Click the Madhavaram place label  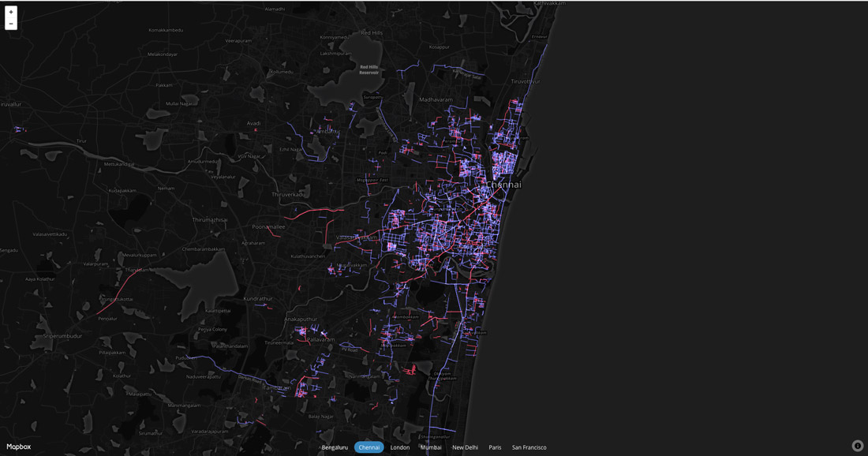(x=436, y=100)
